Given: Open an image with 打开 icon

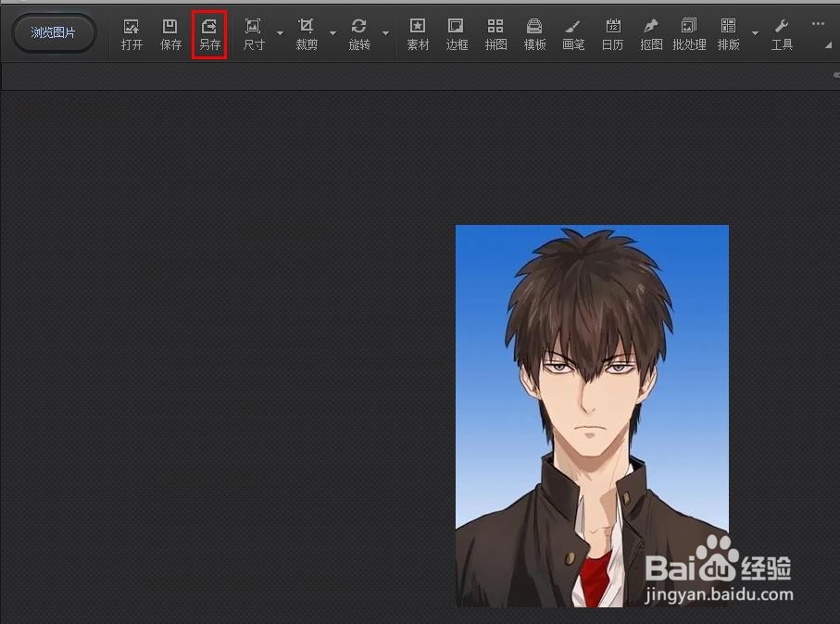Looking at the screenshot, I should coord(132,34).
